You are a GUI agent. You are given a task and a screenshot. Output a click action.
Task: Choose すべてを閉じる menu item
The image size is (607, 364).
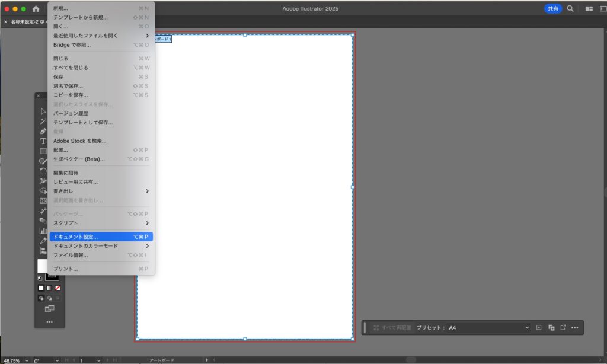click(101, 68)
